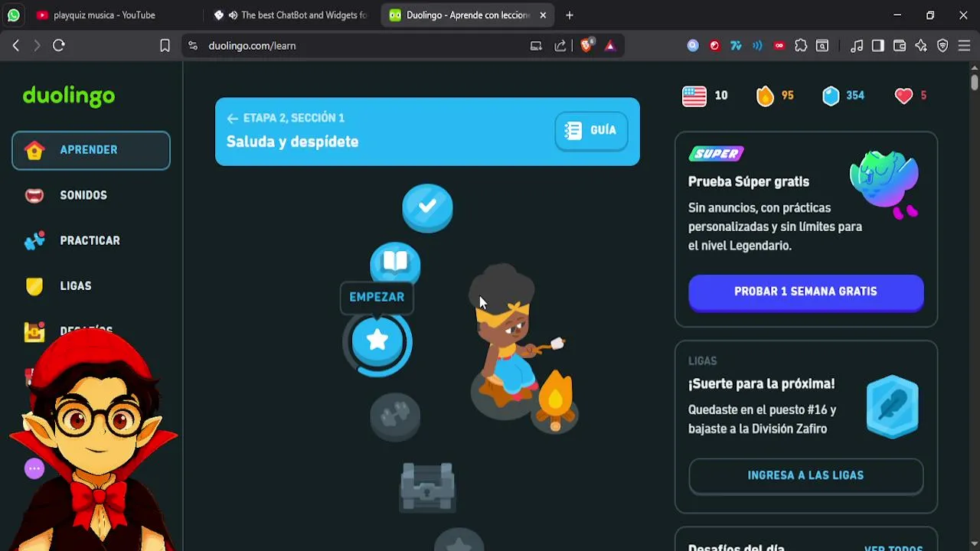This screenshot has width=980, height=551.
Task: Click Ver todos link for daily challenges
Action: click(893, 548)
